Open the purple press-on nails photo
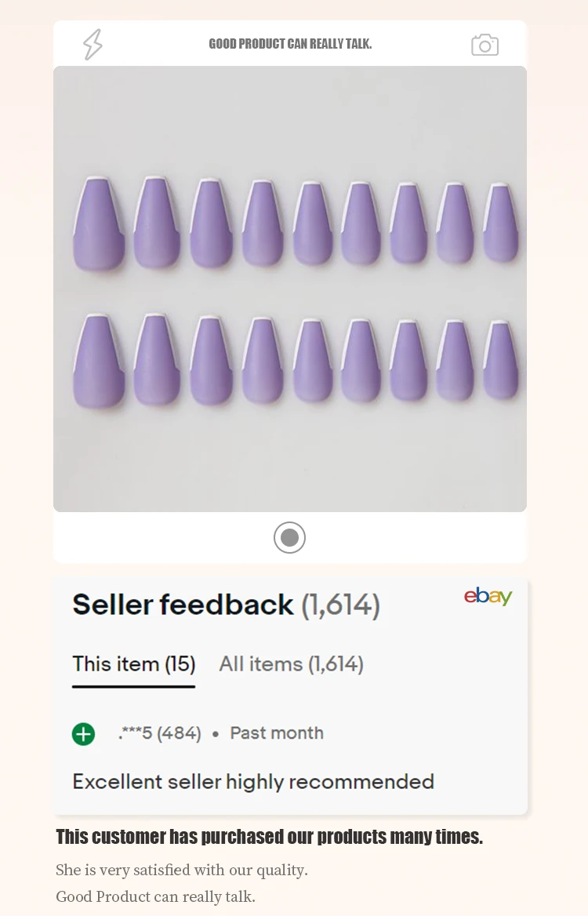The height and width of the screenshot is (916, 588). pyautogui.click(x=290, y=289)
